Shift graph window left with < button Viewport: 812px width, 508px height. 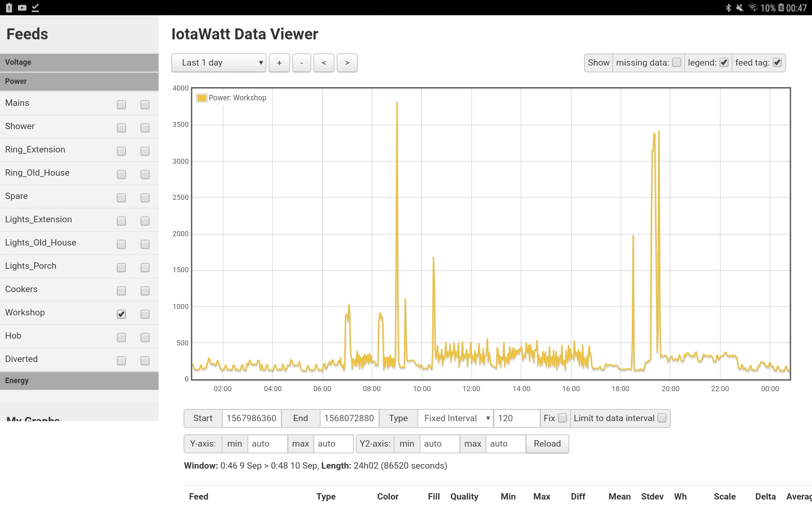[x=324, y=63]
